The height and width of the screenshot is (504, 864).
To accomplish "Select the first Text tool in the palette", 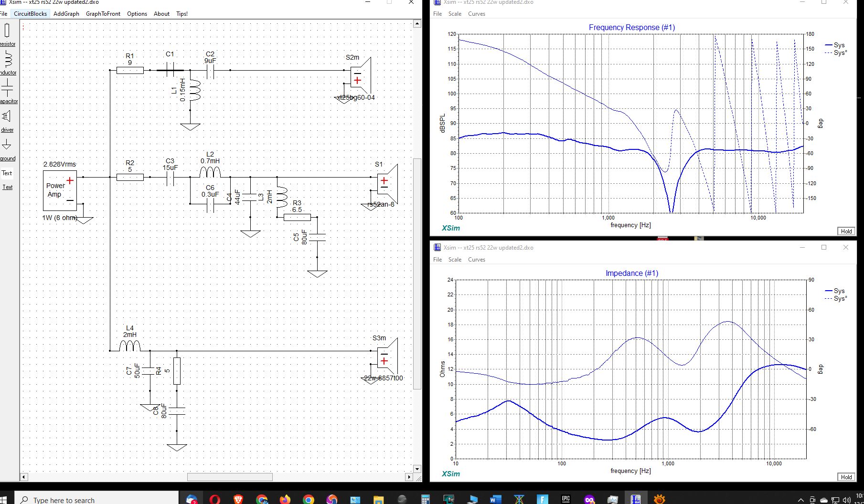I will coord(7,173).
